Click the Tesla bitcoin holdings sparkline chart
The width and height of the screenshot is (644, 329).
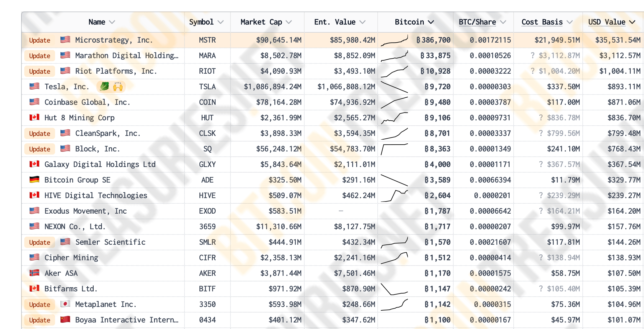pyautogui.click(x=394, y=87)
